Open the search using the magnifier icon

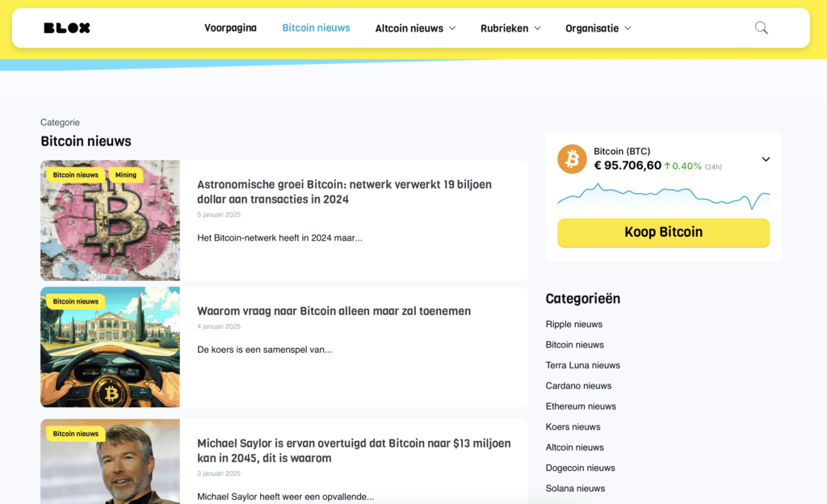760,27
